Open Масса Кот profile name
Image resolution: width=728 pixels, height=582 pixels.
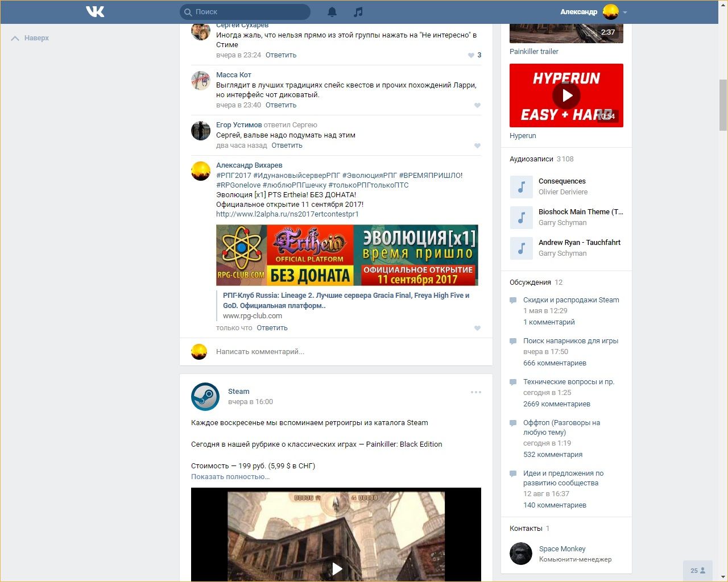coord(234,75)
